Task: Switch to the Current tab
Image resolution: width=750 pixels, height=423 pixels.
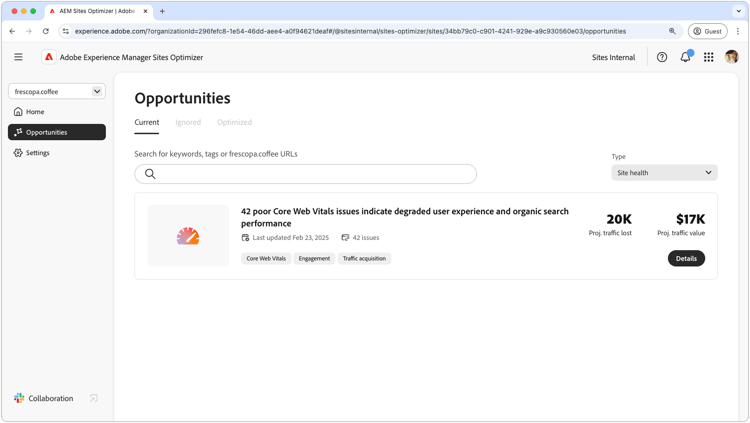Action: tap(146, 122)
